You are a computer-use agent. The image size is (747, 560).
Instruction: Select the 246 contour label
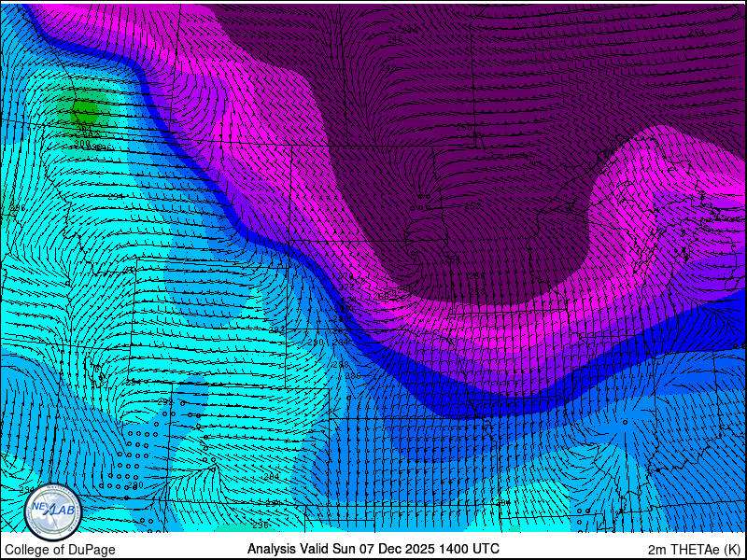click(x=394, y=39)
